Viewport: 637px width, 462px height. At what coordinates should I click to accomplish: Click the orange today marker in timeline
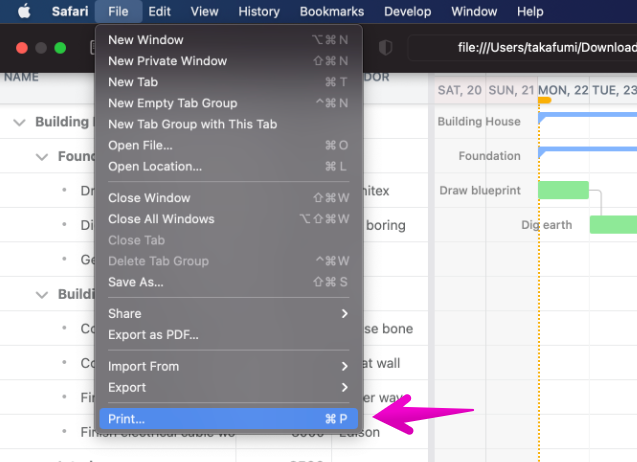coord(544,100)
